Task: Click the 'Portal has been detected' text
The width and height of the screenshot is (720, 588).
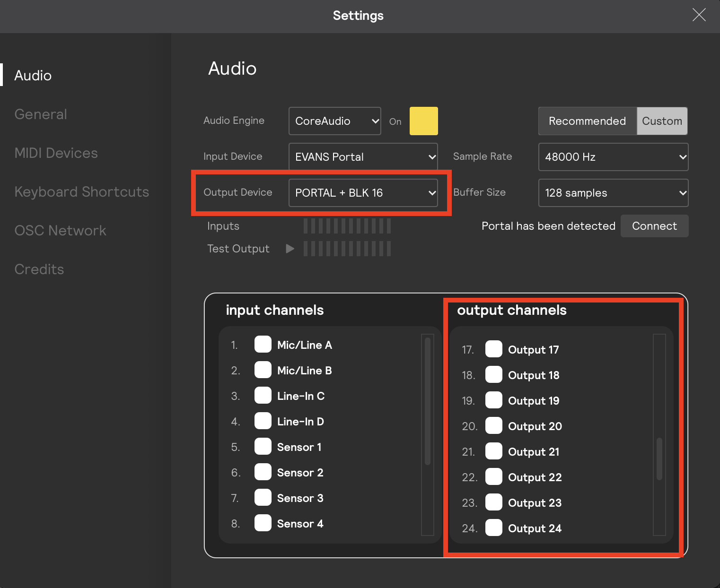Action: click(x=548, y=226)
